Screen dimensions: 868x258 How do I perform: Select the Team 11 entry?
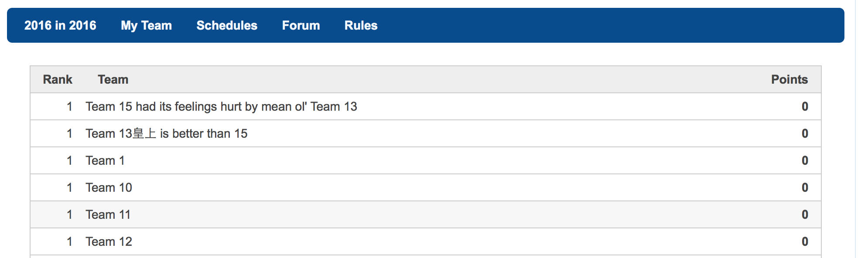pyautogui.click(x=108, y=214)
